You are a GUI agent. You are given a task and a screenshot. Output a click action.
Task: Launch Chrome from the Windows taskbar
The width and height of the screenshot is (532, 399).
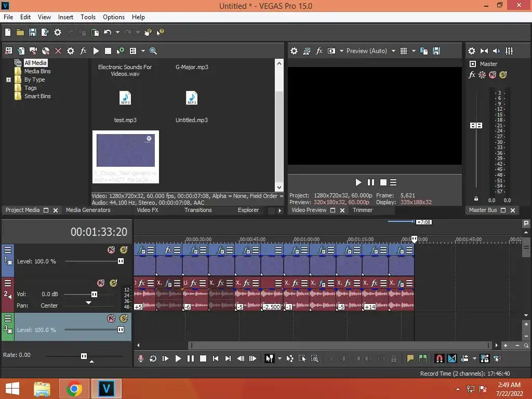point(74,389)
